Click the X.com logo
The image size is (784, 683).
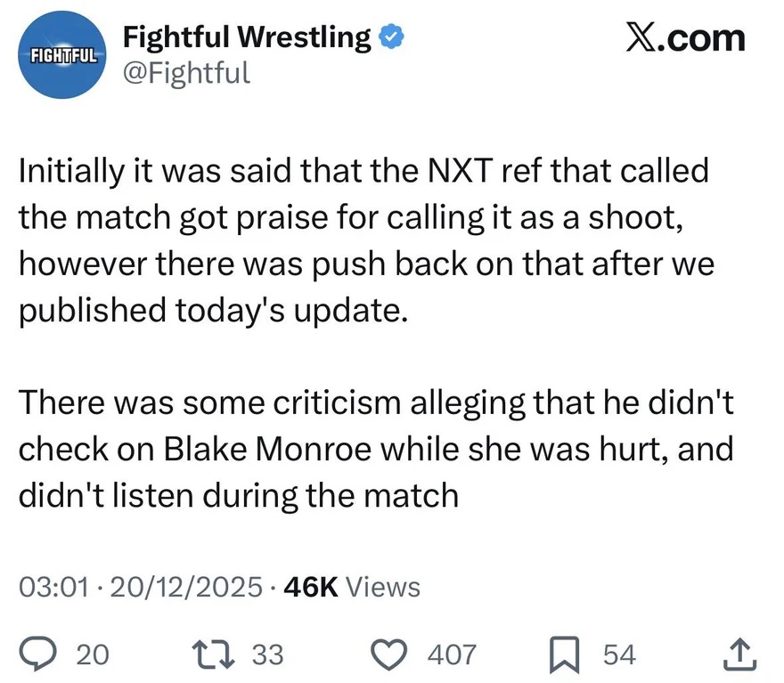click(x=685, y=38)
